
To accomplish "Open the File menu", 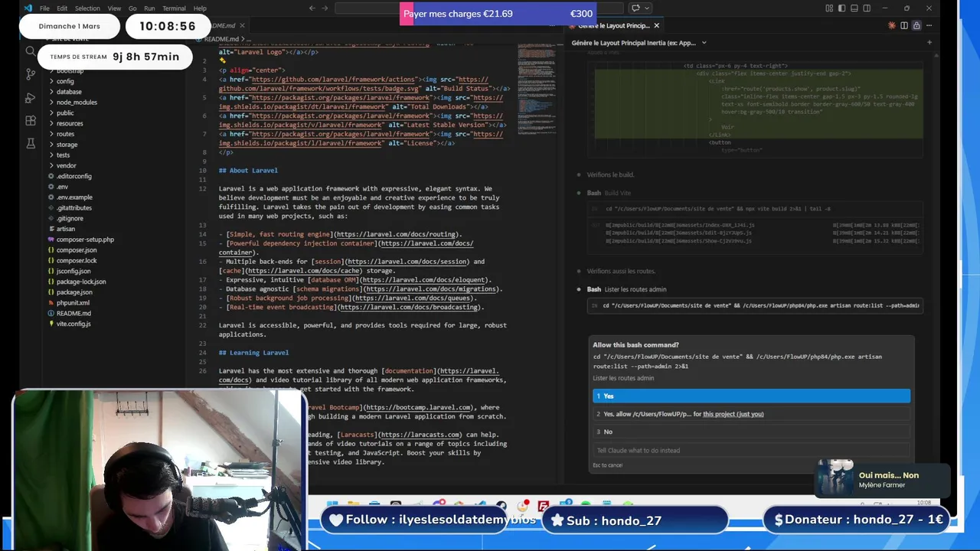I will click(44, 8).
